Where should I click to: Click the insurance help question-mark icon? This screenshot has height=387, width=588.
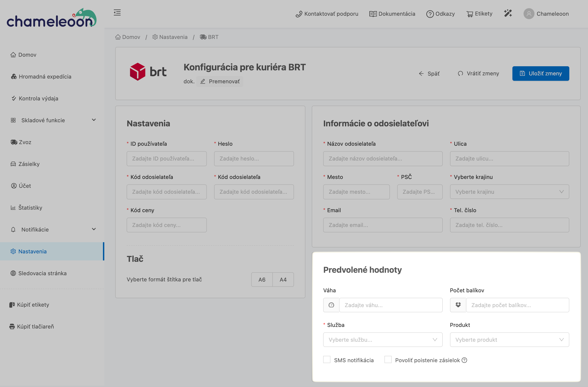click(465, 360)
